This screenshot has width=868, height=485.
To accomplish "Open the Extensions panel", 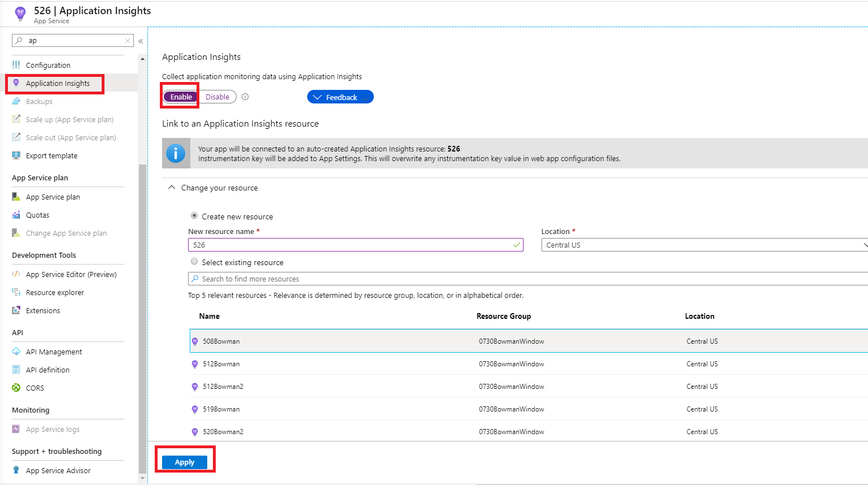I will pyautogui.click(x=42, y=310).
